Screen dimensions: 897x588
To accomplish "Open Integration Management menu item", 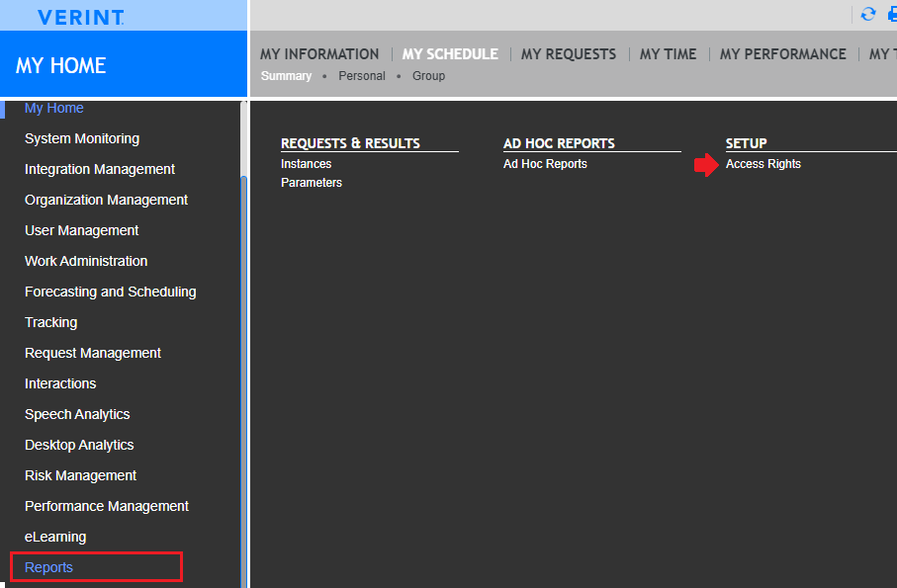I will (100, 169).
